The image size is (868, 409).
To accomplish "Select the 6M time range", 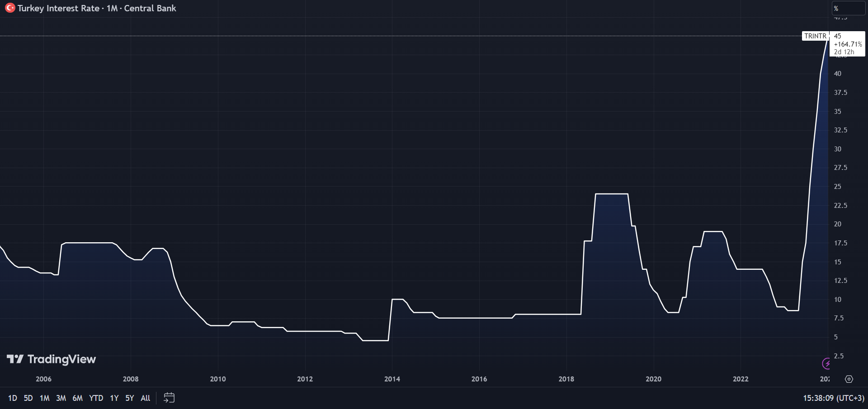I will tap(78, 398).
